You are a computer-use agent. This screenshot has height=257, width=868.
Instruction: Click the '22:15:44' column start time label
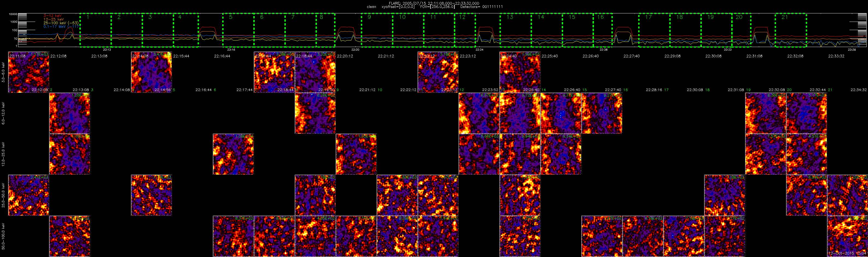coord(181,56)
